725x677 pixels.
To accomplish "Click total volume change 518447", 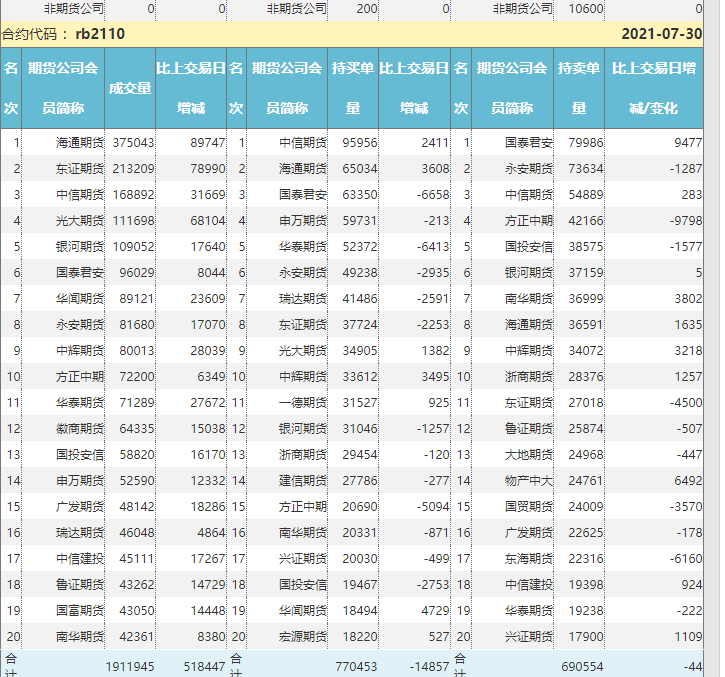I will pyautogui.click(x=204, y=667).
